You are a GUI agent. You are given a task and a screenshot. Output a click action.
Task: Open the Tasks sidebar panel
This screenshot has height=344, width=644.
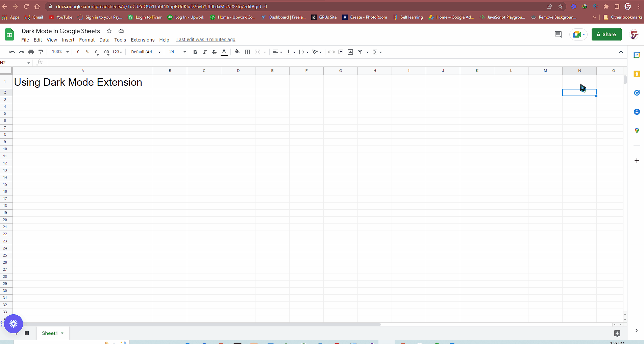(637, 93)
